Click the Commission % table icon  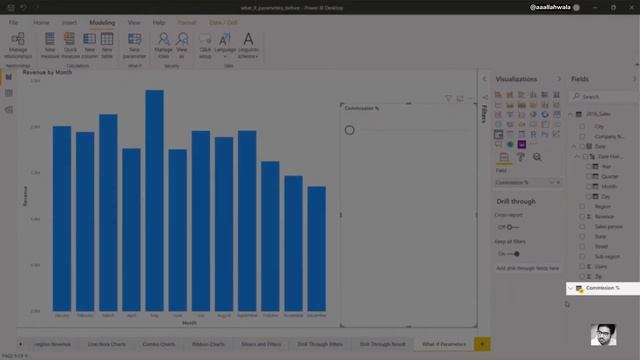579,289
